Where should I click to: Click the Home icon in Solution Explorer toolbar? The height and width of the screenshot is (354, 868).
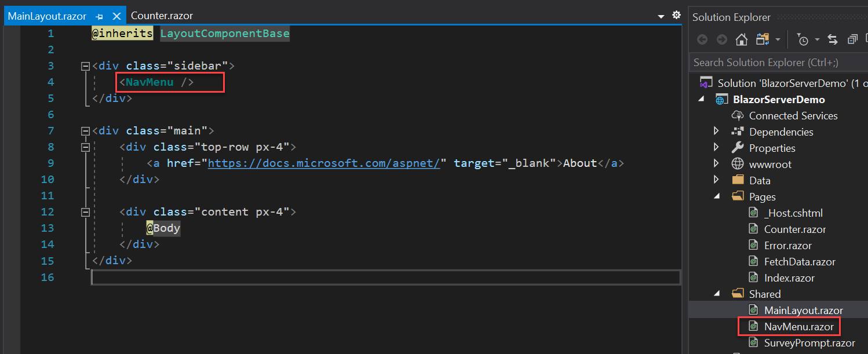pyautogui.click(x=741, y=39)
